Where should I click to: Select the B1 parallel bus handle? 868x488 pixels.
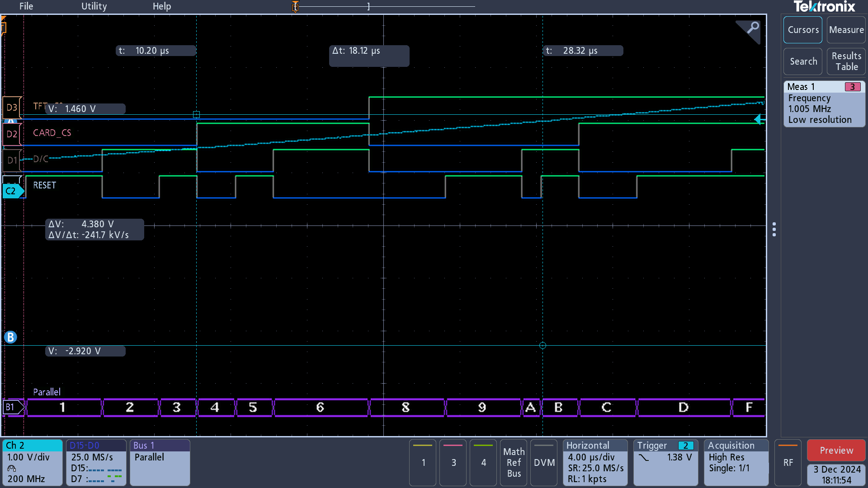pyautogui.click(x=13, y=408)
